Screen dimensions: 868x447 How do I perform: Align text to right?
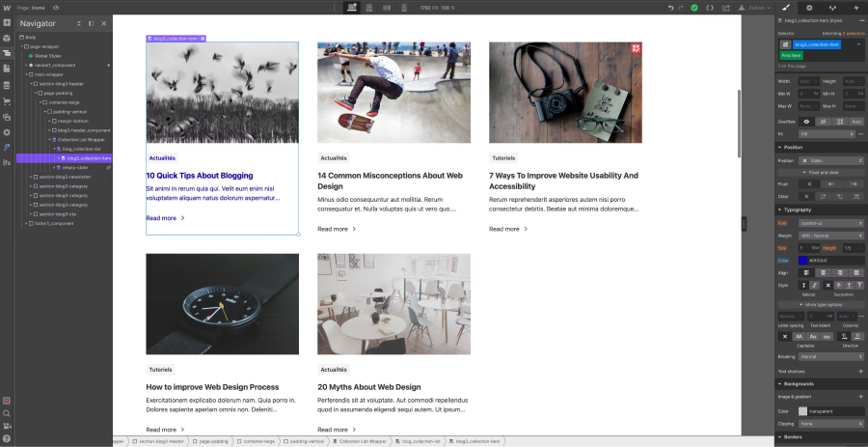(x=840, y=272)
